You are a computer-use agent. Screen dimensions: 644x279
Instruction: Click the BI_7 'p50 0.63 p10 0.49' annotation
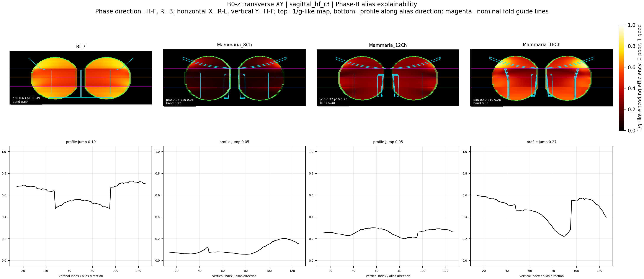[x=26, y=98]
